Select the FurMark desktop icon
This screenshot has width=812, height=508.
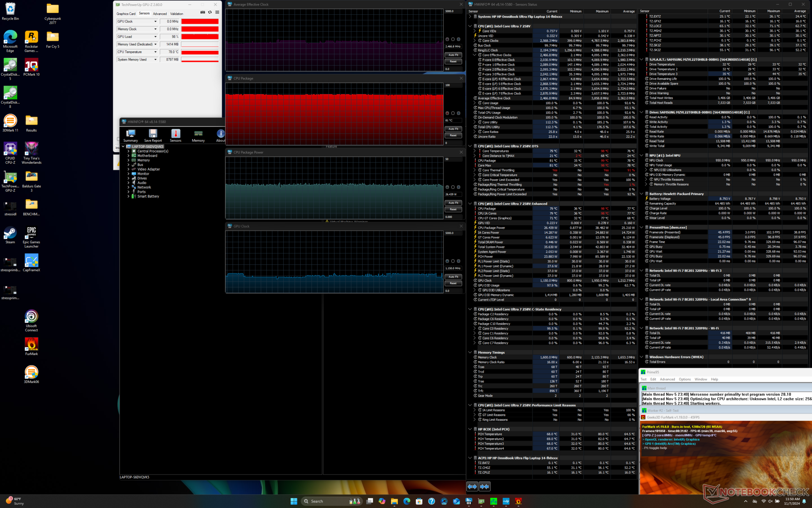[31, 347]
